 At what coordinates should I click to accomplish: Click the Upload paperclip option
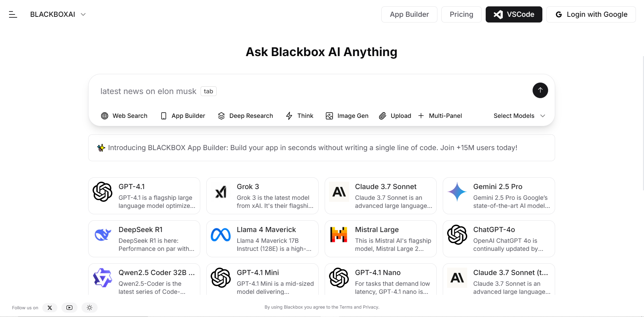[x=395, y=116]
